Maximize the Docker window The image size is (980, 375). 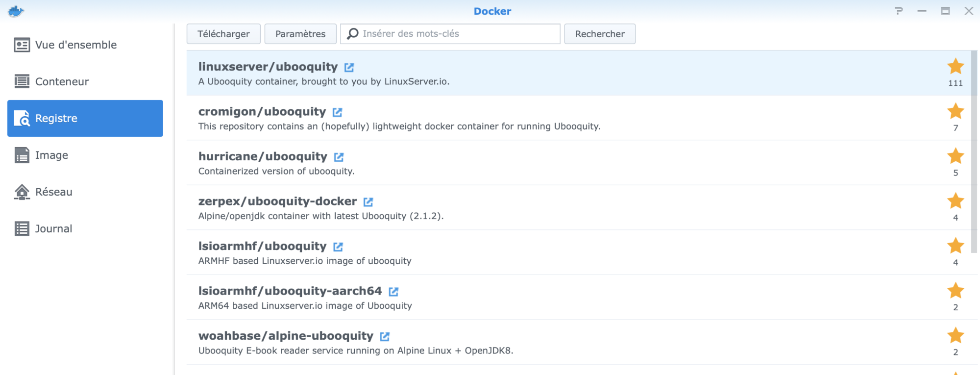tap(945, 11)
